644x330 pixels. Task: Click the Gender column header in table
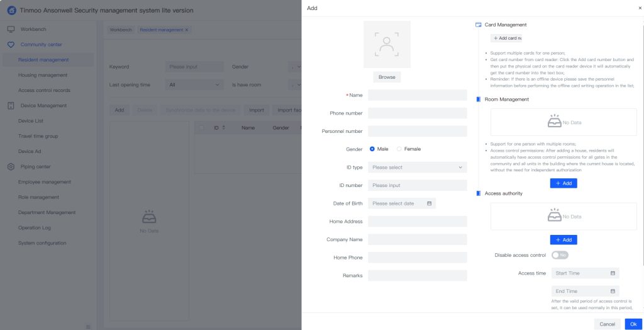pos(280,128)
